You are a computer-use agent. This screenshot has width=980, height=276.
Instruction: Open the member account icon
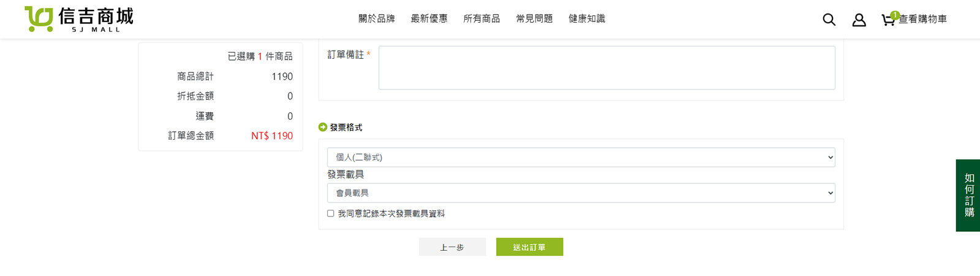pyautogui.click(x=859, y=20)
